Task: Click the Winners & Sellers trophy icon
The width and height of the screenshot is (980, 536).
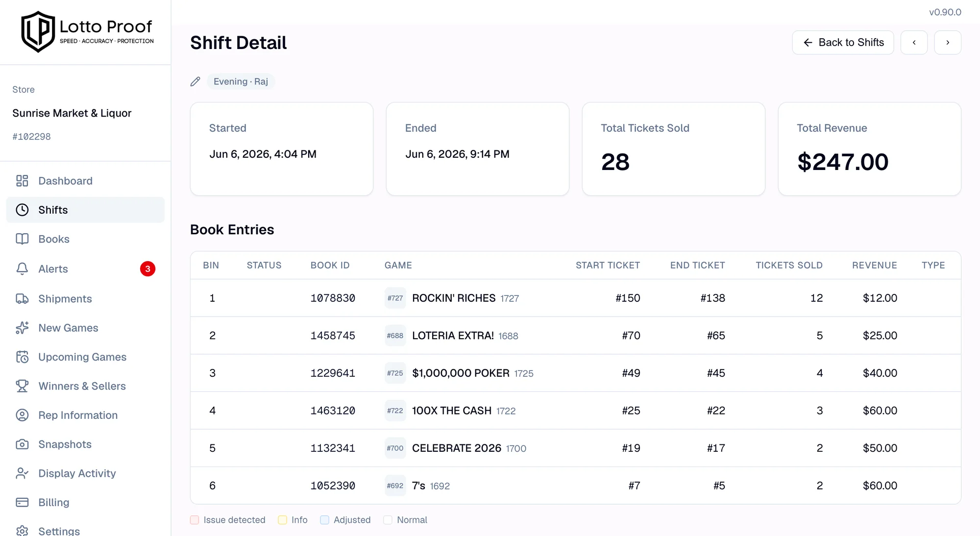Action: click(22, 386)
